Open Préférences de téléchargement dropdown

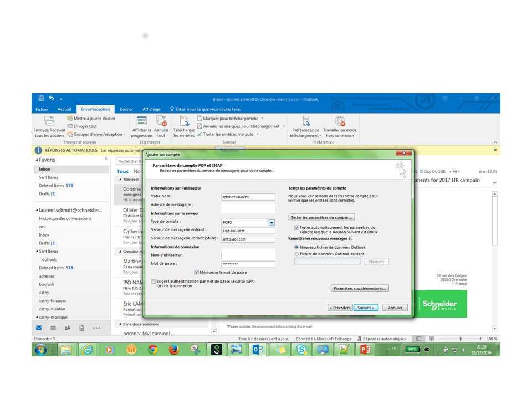[305, 127]
